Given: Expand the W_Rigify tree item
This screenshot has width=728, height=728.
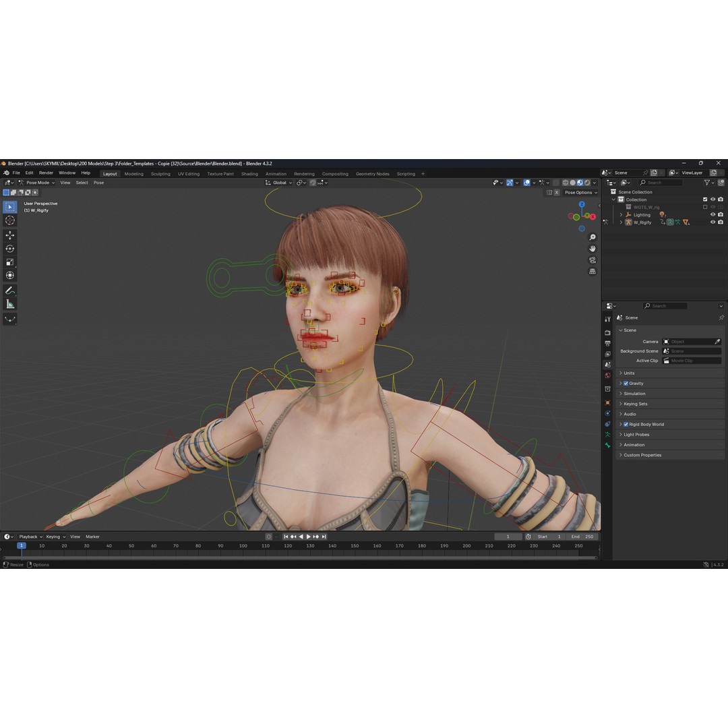Looking at the screenshot, I should [x=621, y=222].
